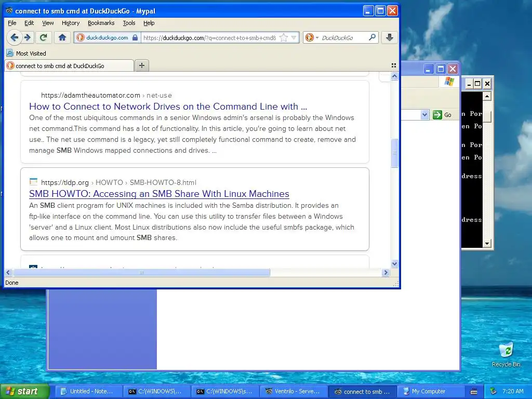532x399 pixels.
Task: Click the command prompt scrollbar thumb
Action: click(x=487, y=115)
